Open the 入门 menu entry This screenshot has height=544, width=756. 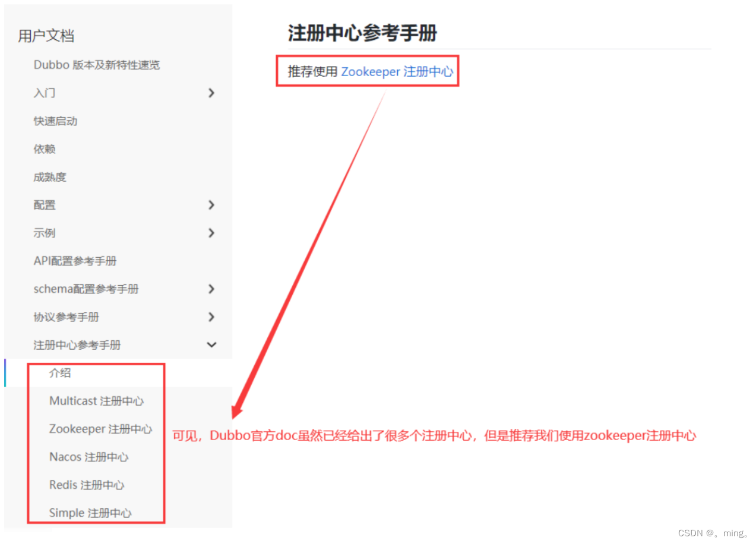(x=45, y=93)
